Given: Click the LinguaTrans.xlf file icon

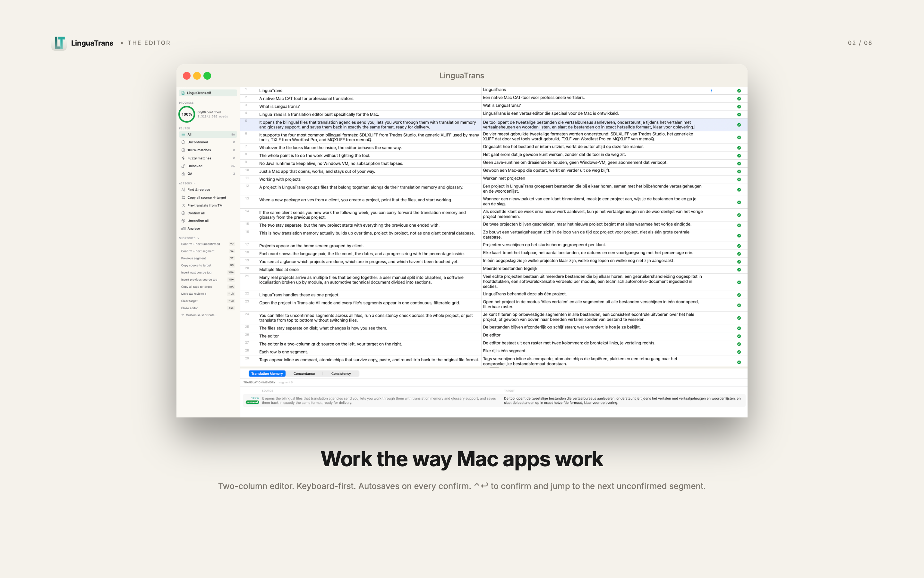Looking at the screenshot, I should [183, 93].
